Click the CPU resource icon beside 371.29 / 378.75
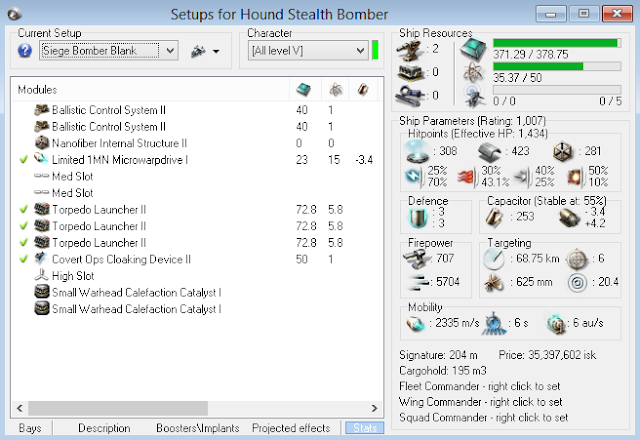This screenshot has width=640, height=440. coord(473,49)
